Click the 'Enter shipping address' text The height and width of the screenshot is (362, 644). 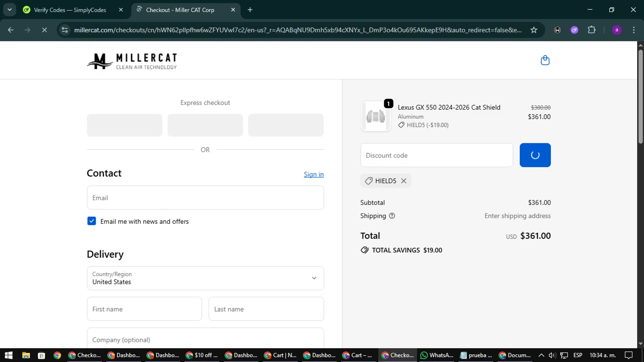(x=518, y=216)
